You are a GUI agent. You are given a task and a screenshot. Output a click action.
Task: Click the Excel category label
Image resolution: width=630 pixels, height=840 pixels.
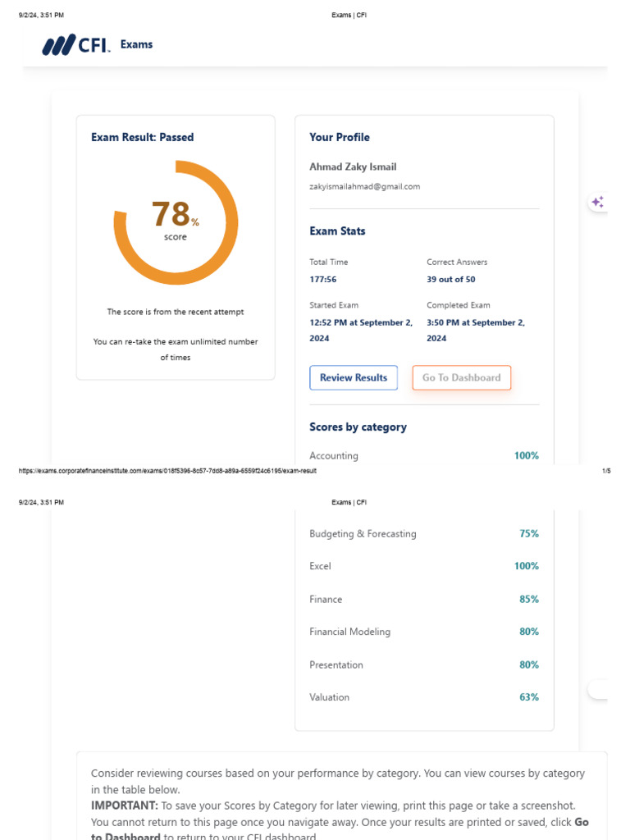click(x=320, y=566)
